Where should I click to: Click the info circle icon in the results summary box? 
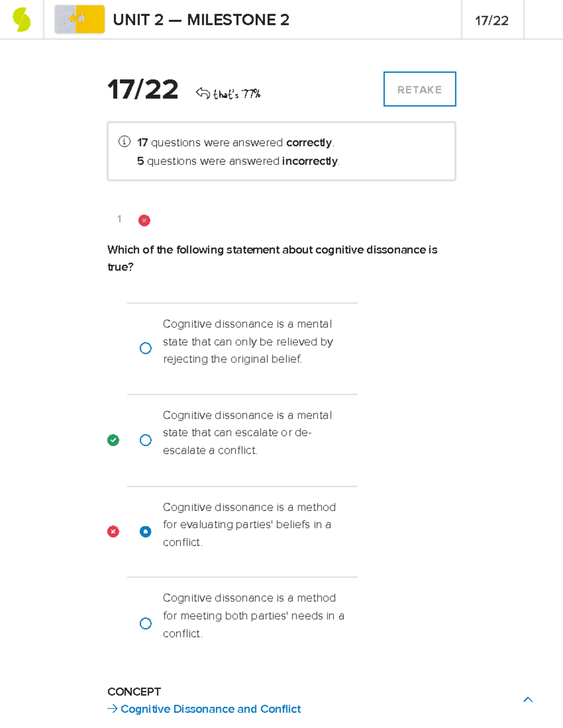pos(123,142)
